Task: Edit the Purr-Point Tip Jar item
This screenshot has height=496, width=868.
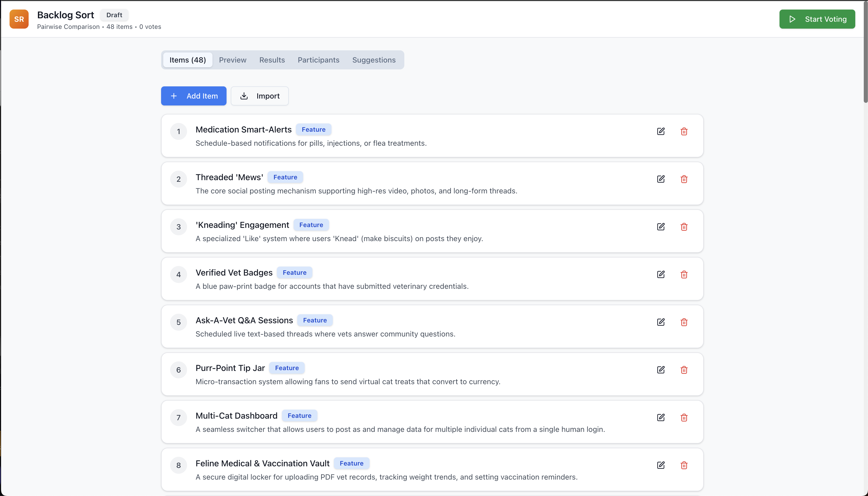Action: pos(661,370)
